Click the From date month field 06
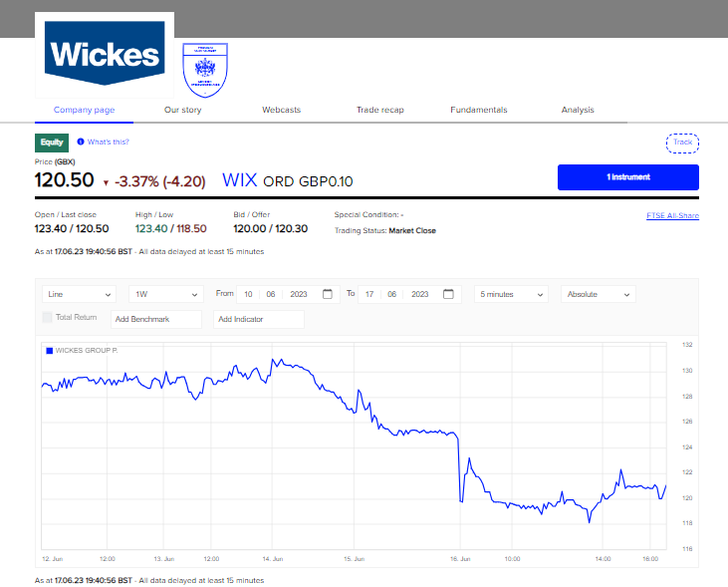Screen dimensions: 728x587 coord(271,294)
